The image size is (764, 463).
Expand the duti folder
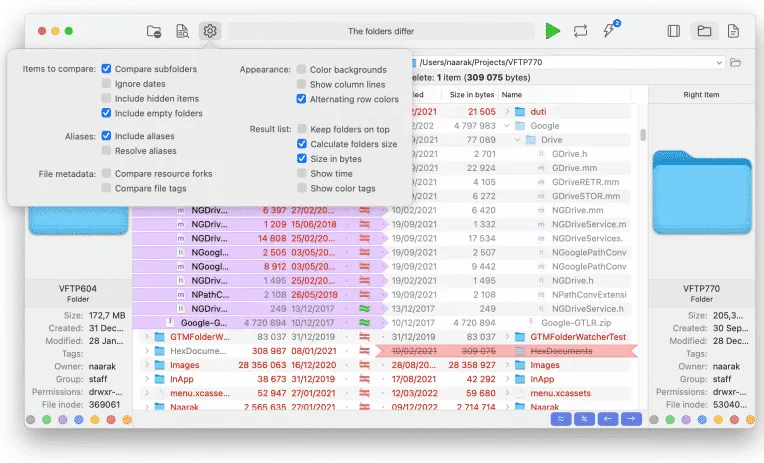[x=507, y=112]
